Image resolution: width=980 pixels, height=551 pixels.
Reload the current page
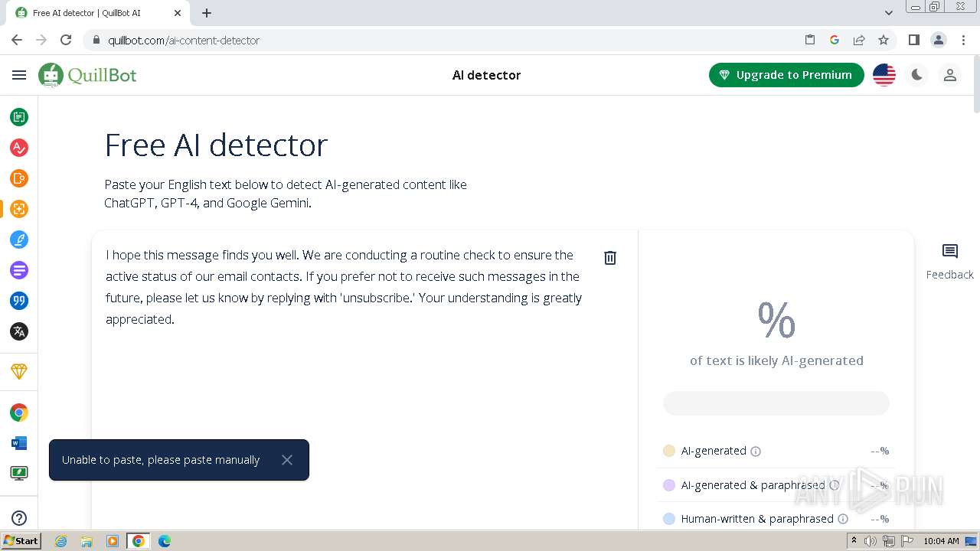point(66,40)
